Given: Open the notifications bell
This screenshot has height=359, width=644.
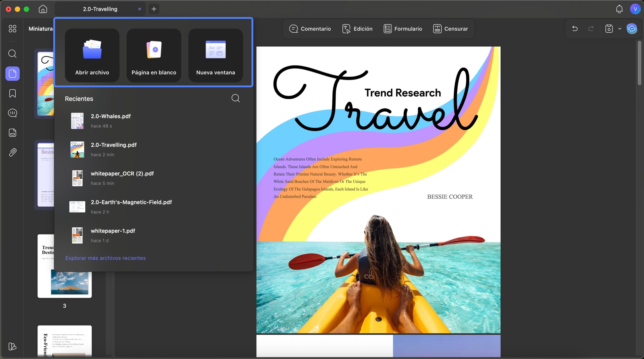Looking at the screenshot, I should coord(619,9).
